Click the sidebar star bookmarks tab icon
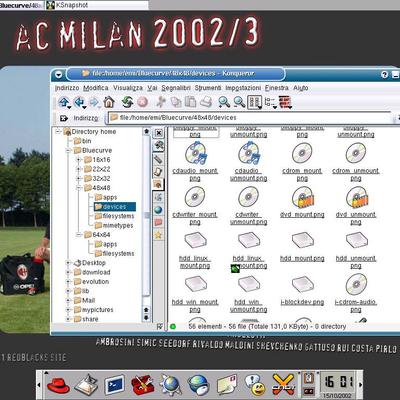The height and width of the screenshot is (400, 400). tap(158, 235)
